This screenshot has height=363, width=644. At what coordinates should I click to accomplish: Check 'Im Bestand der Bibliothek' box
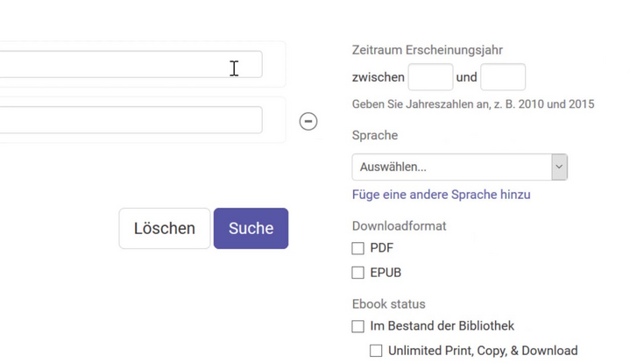point(358,326)
